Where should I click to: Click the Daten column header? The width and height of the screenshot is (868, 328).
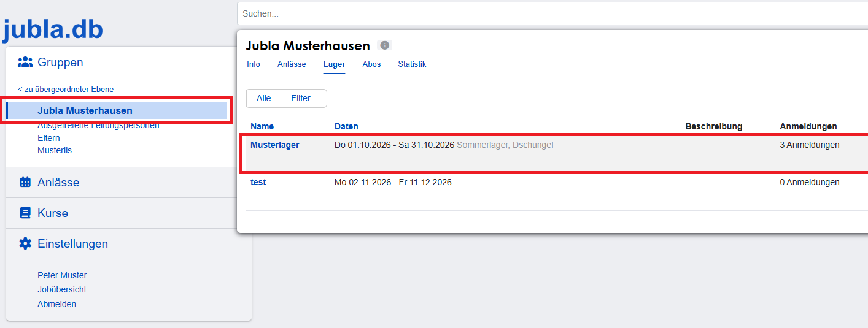(346, 126)
